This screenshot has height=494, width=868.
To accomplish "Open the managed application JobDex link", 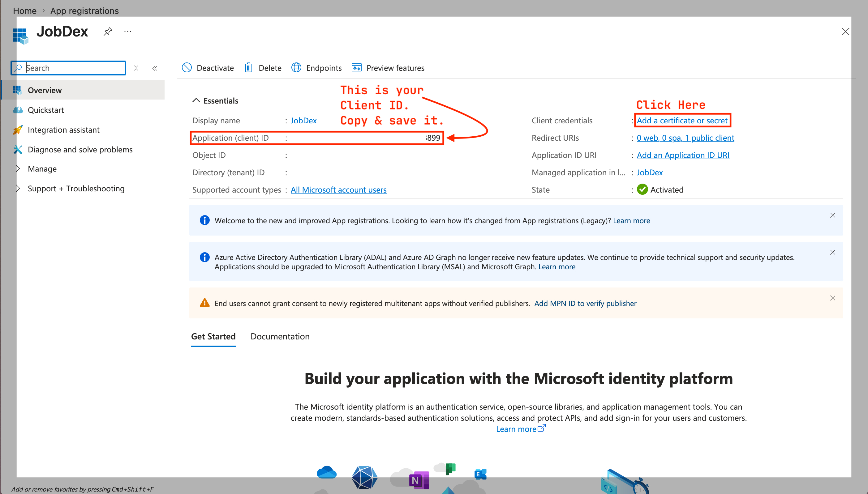I will [650, 172].
